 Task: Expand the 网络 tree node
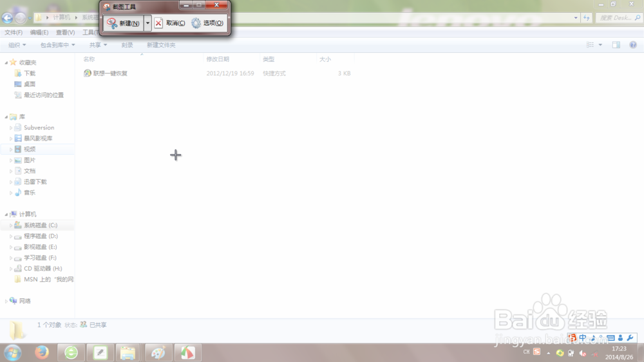[6, 301]
